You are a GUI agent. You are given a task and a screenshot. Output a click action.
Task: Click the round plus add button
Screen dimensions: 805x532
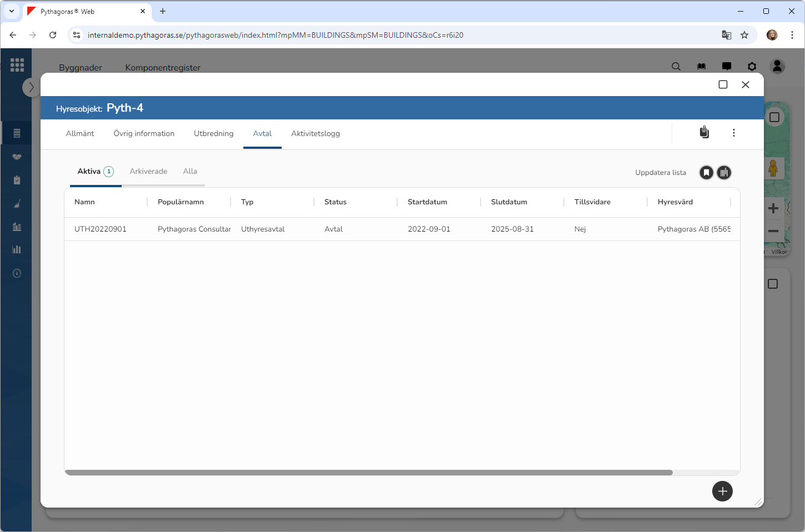[722, 491]
